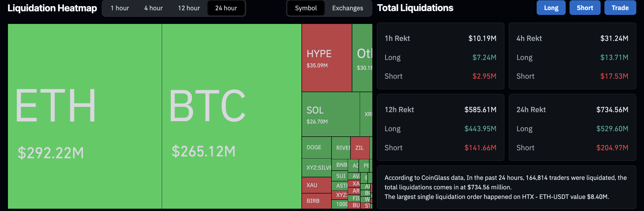644x211 pixels.
Task: Open the BTC $265.12M heatmap tile
Action: coord(231,116)
